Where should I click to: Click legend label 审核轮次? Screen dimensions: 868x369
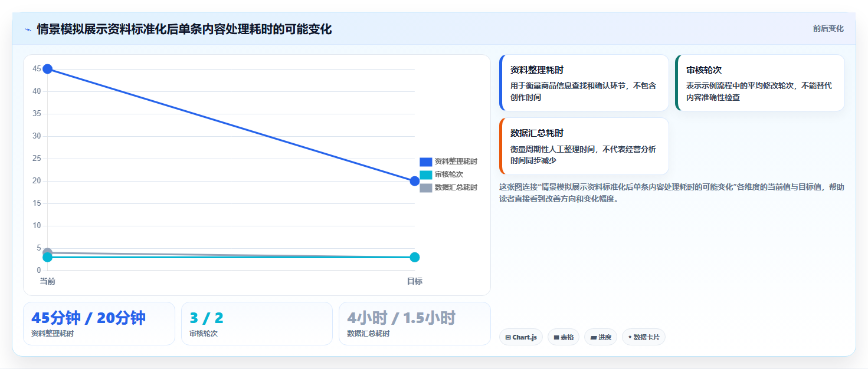[449, 174]
